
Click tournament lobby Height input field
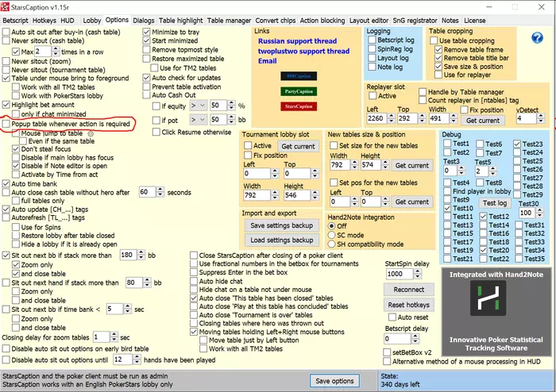pyautogui.click(x=297, y=195)
